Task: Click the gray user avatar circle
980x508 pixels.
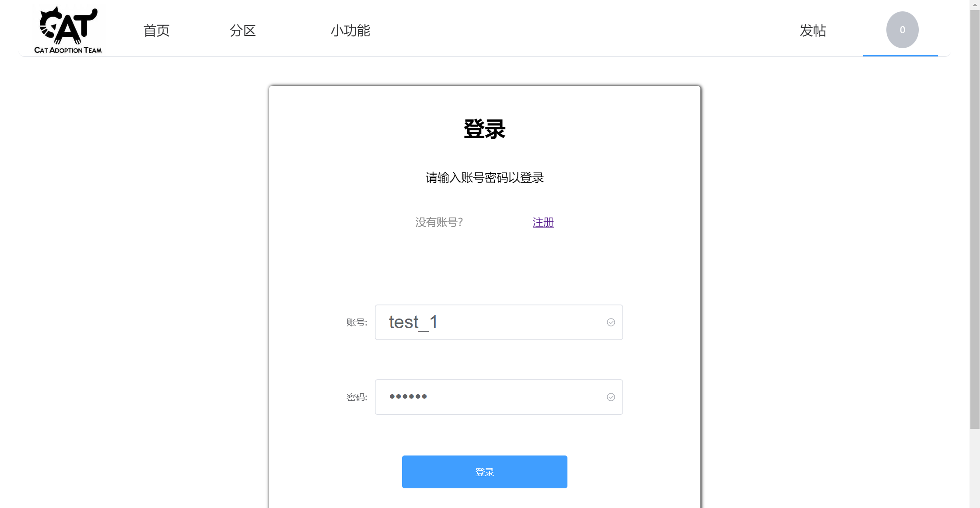Action: click(902, 30)
